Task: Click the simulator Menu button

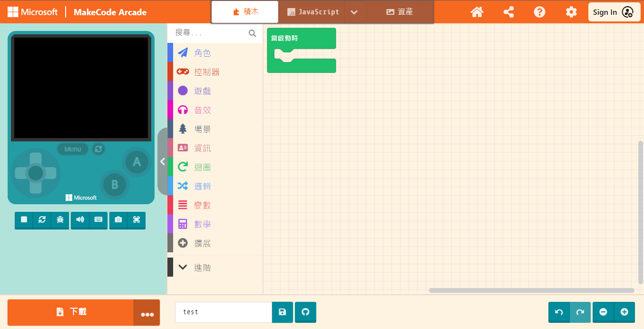Action: coord(73,149)
